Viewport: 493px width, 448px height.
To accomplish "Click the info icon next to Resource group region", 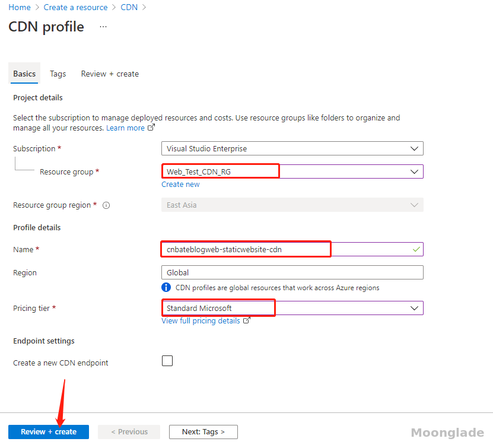I will click(x=106, y=205).
